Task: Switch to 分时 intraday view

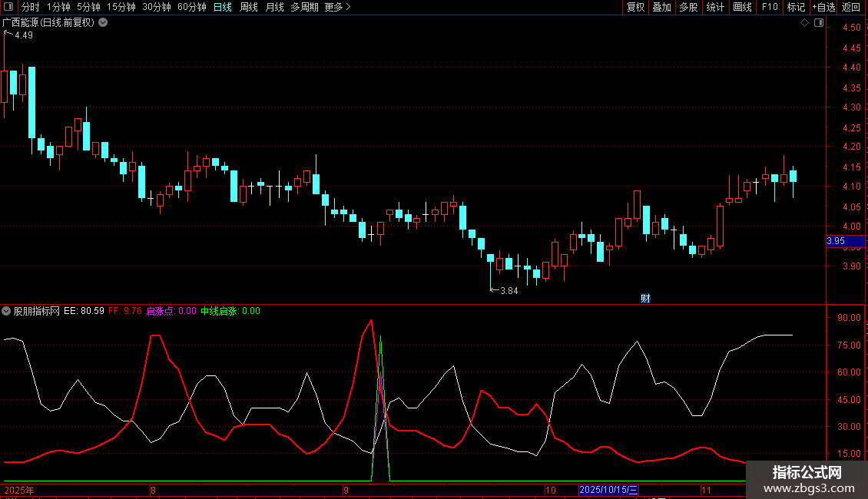Action: click(x=31, y=7)
